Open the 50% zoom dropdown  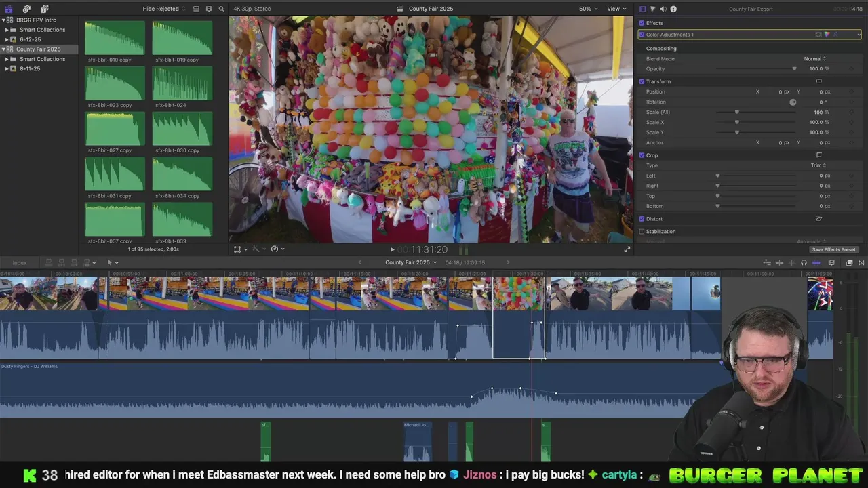click(x=588, y=9)
